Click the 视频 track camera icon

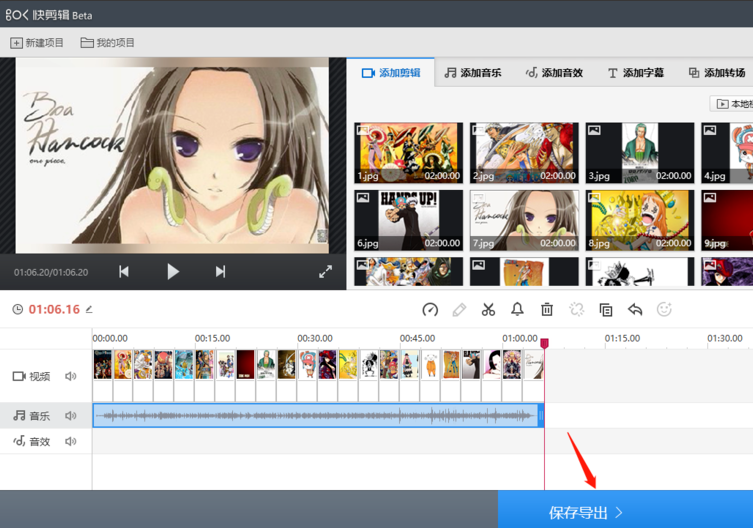click(19, 376)
